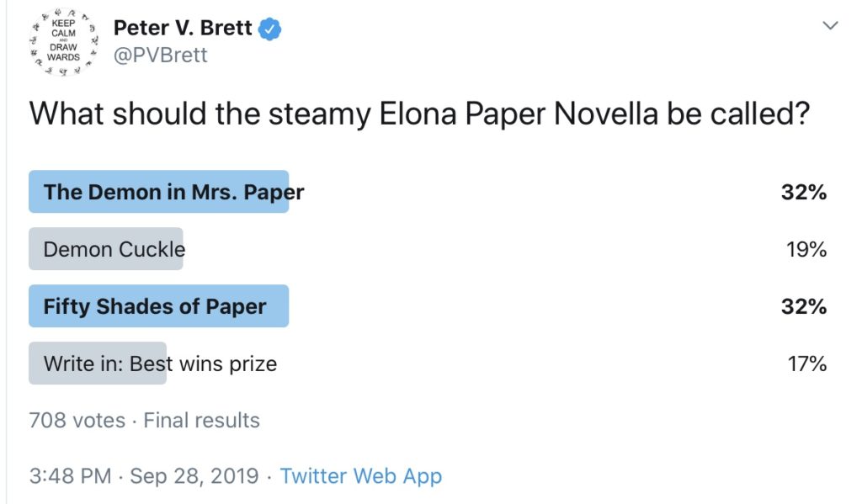Click the blue verified checkmark badge
The height and width of the screenshot is (504, 862).
[x=270, y=29]
